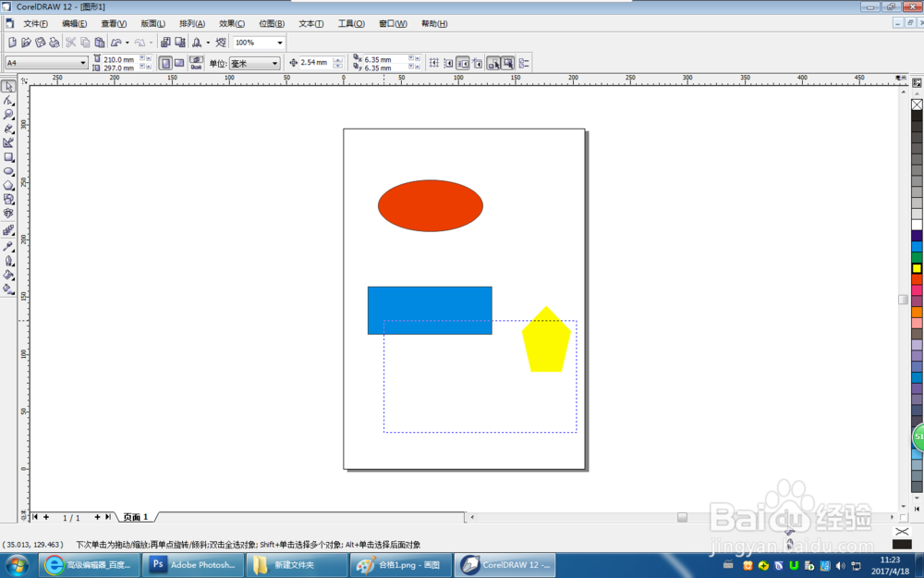This screenshot has width=924, height=578.
Task: Select the Pick tool in toolbox
Action: [x=8, y=86]
